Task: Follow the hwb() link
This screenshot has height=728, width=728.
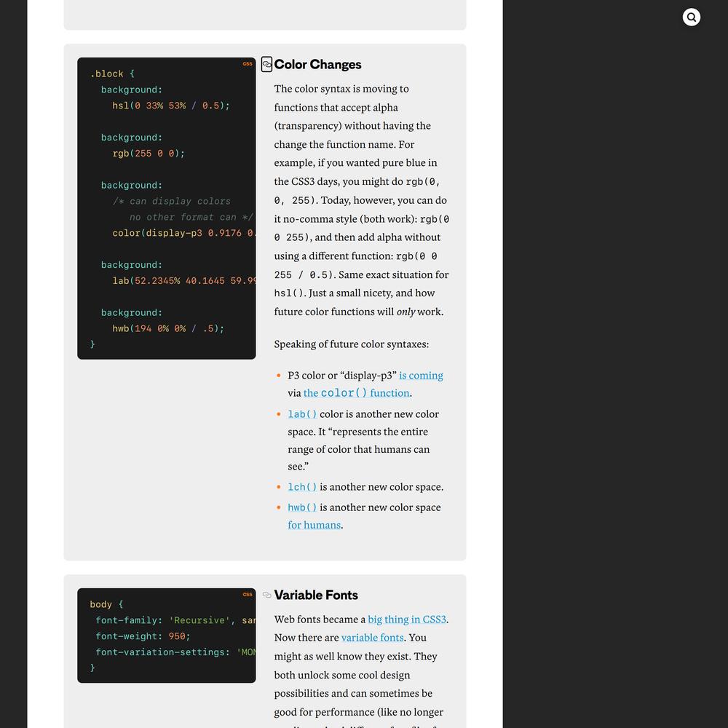Action: click(x=302, y=507)
